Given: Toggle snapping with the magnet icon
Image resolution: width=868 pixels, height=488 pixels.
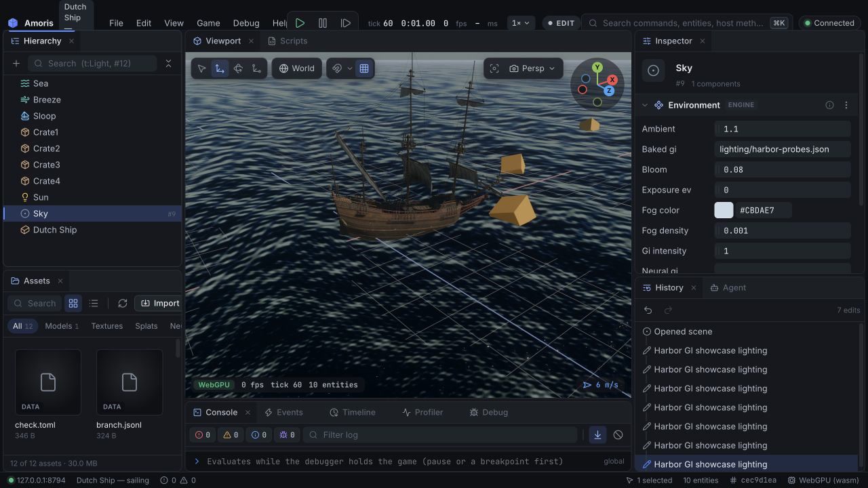Looking at the screenshot, I should click(337, 68).
